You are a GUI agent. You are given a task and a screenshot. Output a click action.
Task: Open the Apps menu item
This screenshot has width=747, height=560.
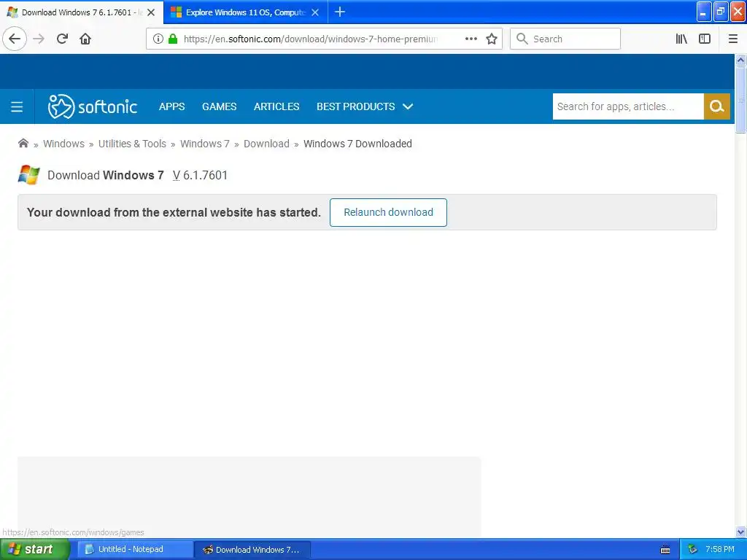point(171,106)
